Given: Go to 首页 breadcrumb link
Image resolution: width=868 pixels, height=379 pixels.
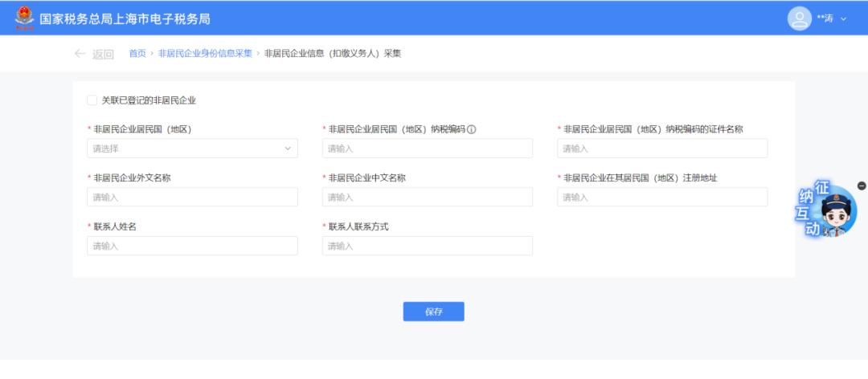Looking at the screenshot, I should [x=137, y=54].
